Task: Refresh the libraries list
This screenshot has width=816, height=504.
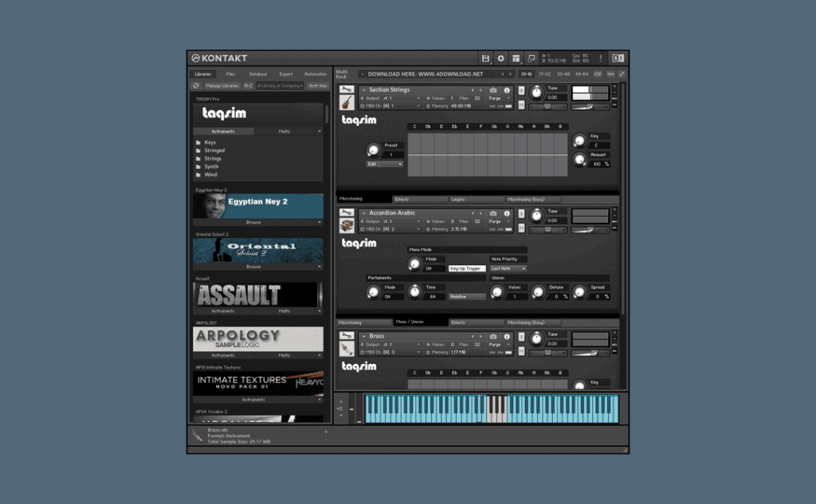Action: [x=196, y=86]
